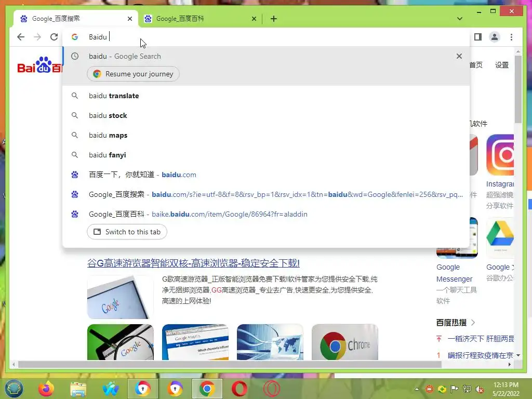Open the 瞒报行程致疫情 hot search item
The image size is (532, 399).
481,355
